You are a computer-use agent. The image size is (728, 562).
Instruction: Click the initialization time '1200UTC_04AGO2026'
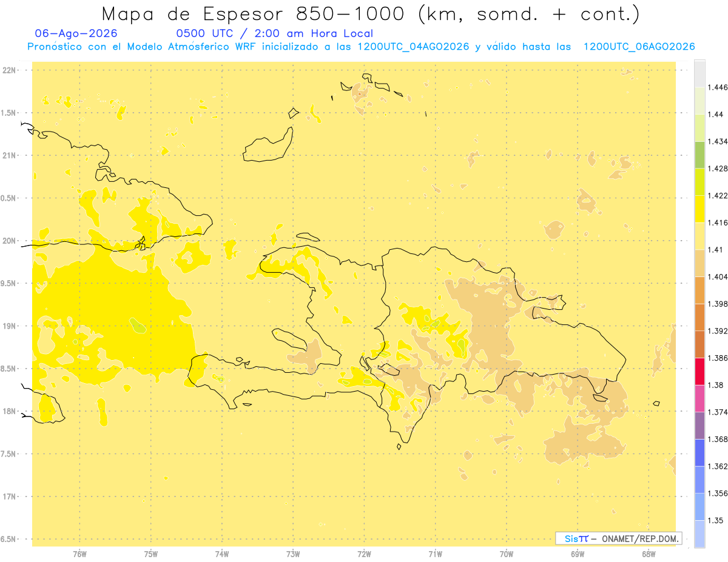413,47
